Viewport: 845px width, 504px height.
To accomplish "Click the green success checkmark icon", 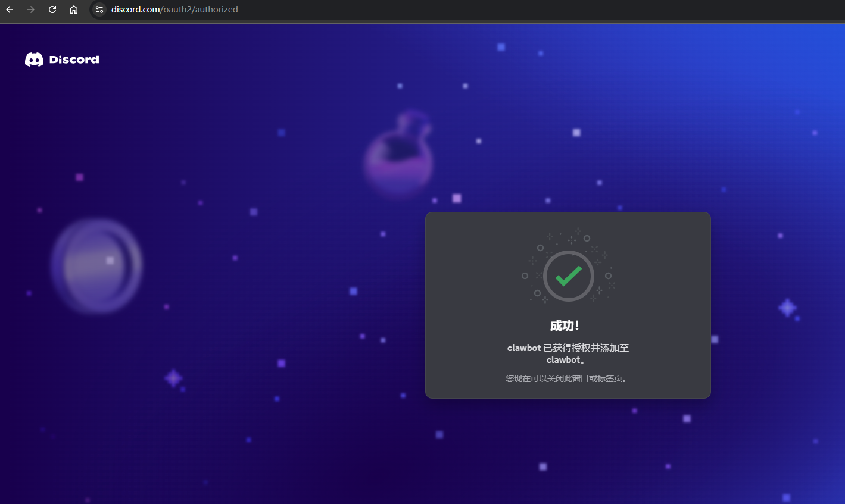I will [x=569, y=276].
